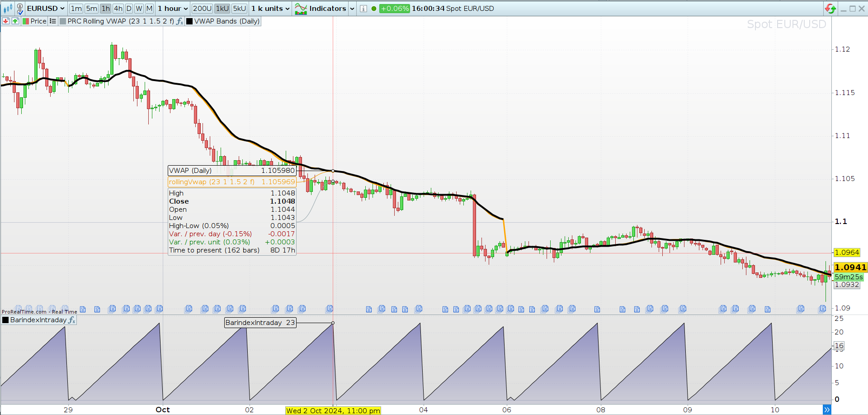The width and height of the screenshot is (868, 415).
Task: Click the Spot EUR/USD title in toolbar
Action: click(x=470, y=9)
